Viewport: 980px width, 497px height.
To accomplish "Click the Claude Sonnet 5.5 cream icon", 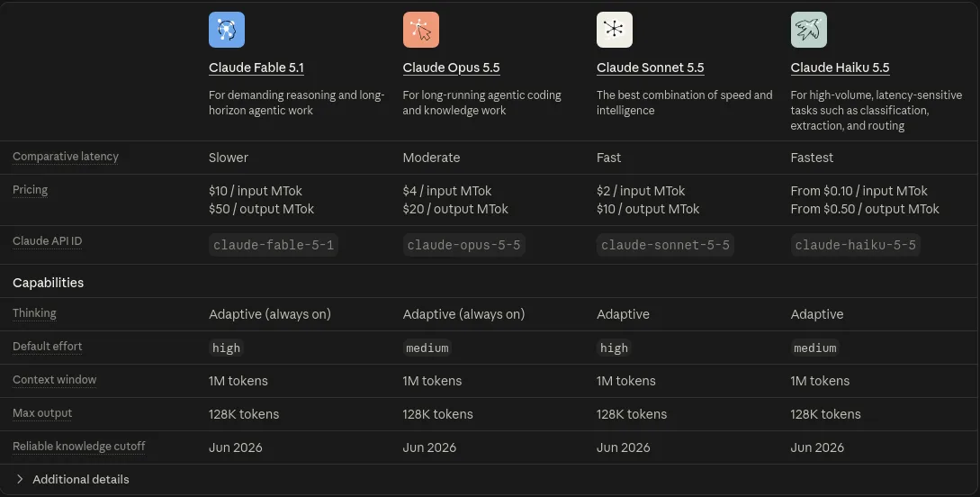I will (x=615, y=30).
